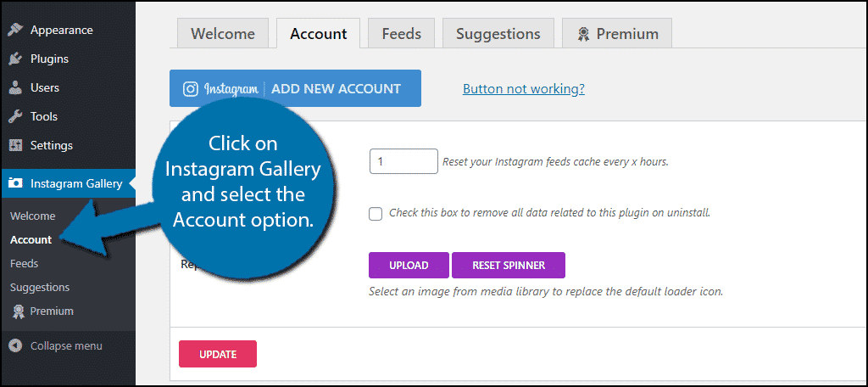Click the Collapse menu arrow icon

pyautogui.click(x=15, y=346)
